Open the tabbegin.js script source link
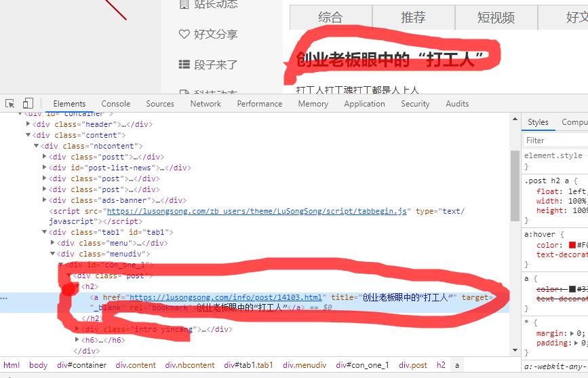The image size is (588, 378). click(257, 211)
